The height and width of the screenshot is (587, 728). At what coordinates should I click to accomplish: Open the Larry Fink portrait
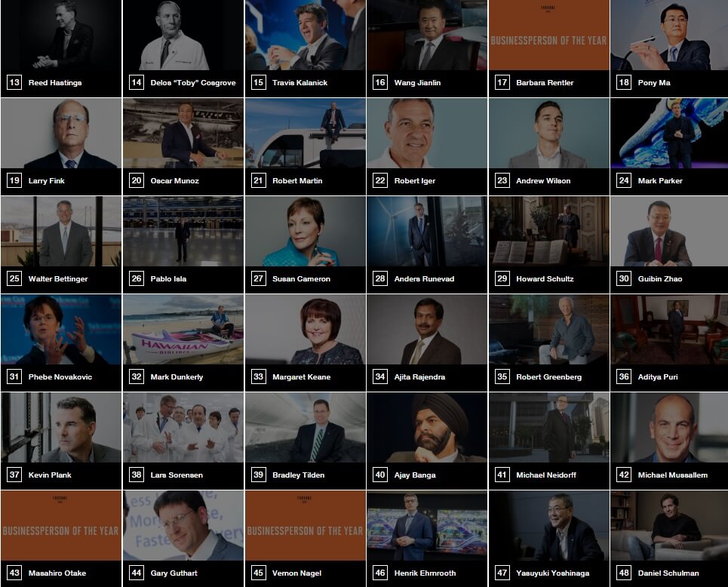point(61,134)
